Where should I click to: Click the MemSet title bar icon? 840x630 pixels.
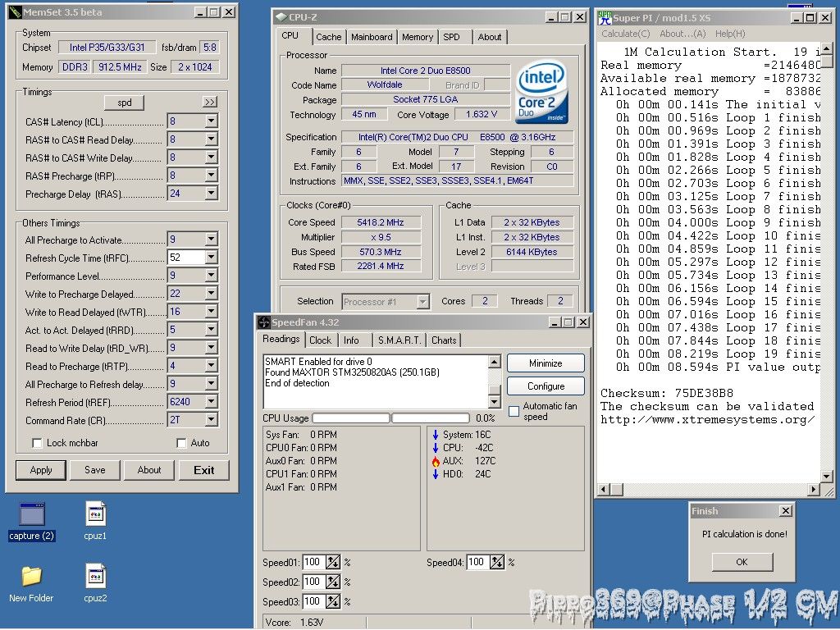(x=15, y=12)
